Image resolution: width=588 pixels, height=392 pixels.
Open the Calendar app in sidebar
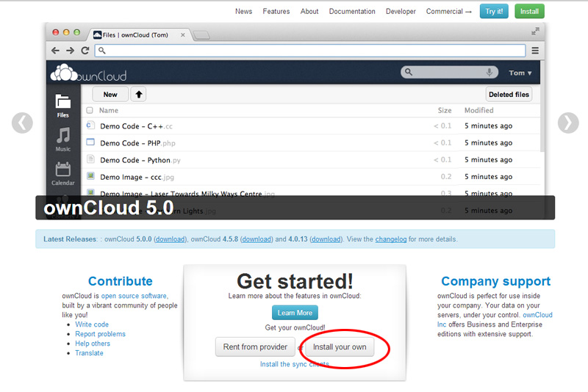(x=63, y=173)
